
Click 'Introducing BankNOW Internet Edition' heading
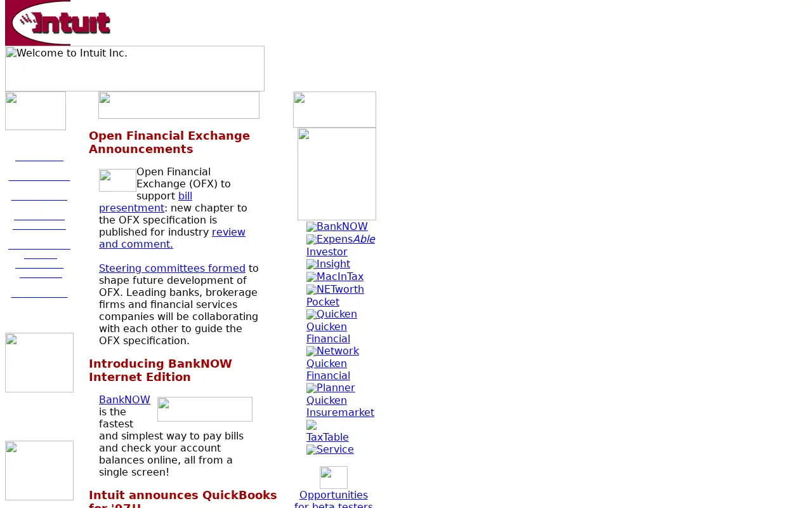coord(160,370)
